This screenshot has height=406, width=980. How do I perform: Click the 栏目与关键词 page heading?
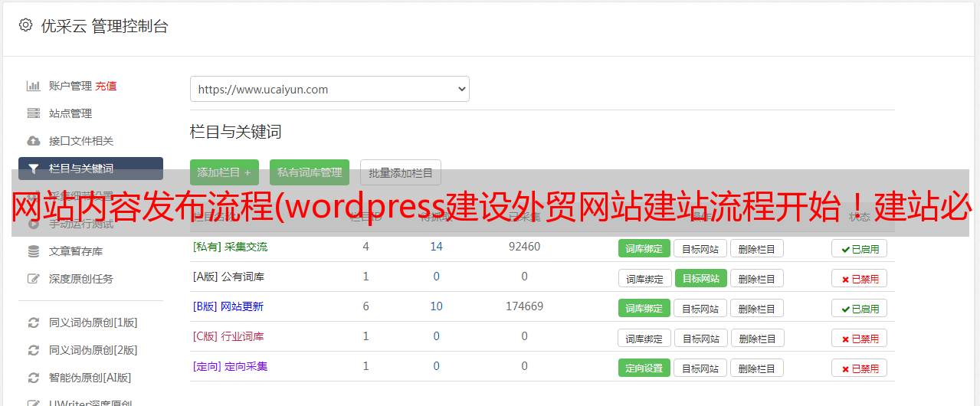pyautogui.click(x=236, y=132)
